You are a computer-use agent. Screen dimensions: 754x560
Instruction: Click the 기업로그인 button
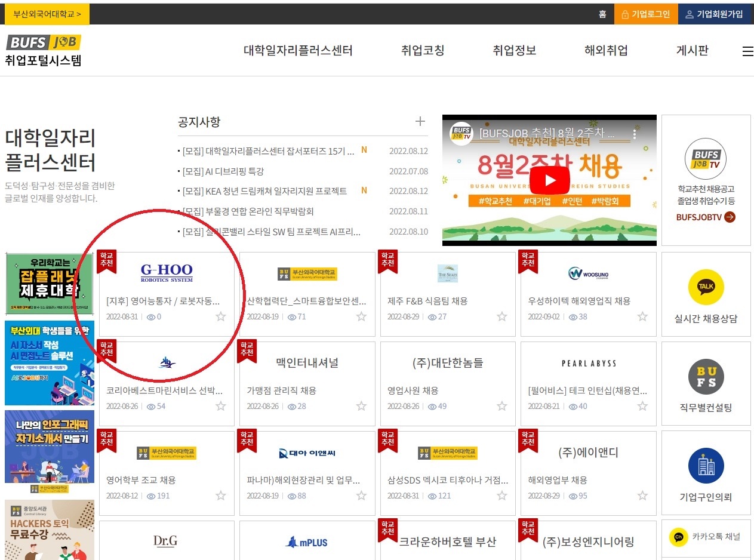point(646,14)
